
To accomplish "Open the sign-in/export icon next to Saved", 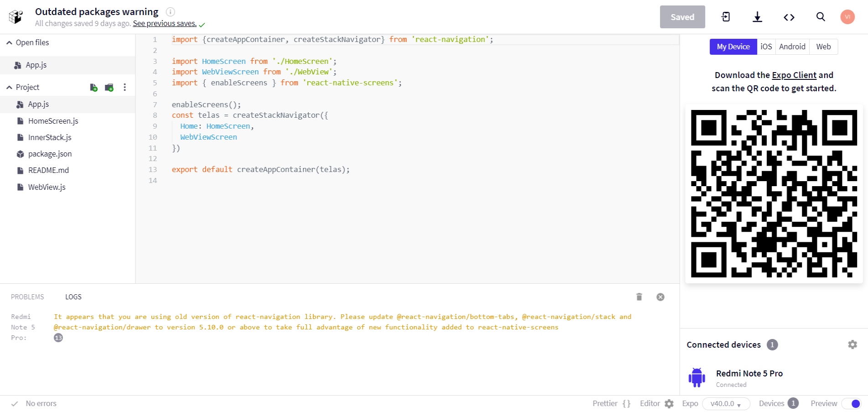I will [x=726, y=17].
